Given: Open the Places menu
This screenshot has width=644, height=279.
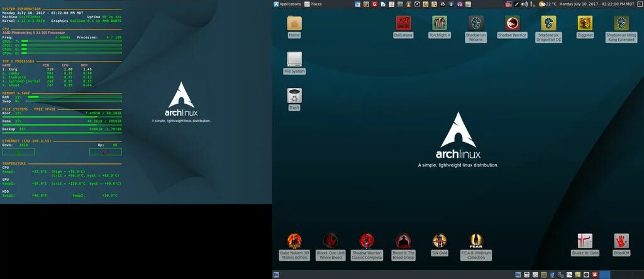Looking at the screenshot, I should click(x=313, y=4).
